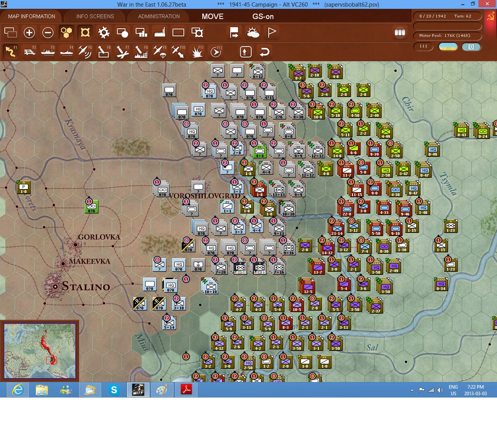Show hidden tray icons arrow
Image resolution: width=497 pixels, height=448 pixels.
(x=412, y=390)
